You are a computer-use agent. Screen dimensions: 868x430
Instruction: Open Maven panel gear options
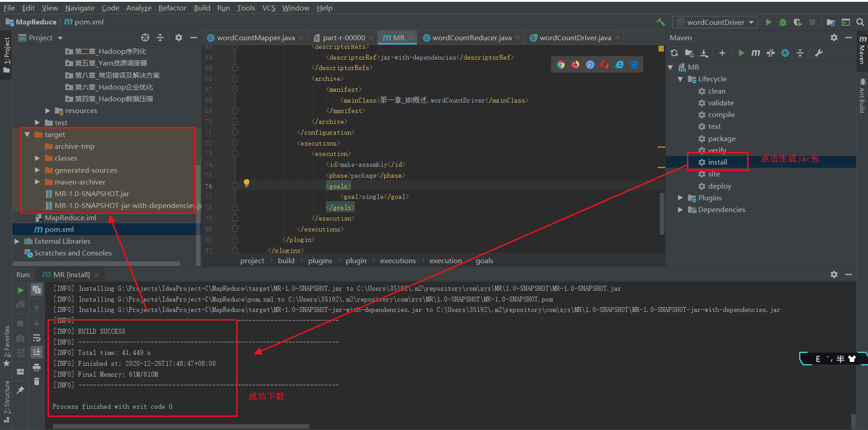834,38
